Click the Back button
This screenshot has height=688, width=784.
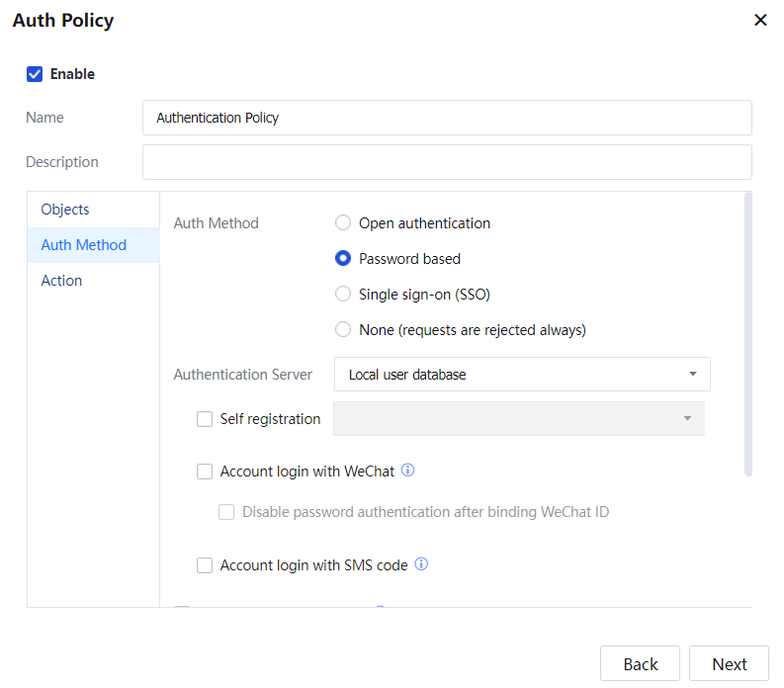point(640,664)
